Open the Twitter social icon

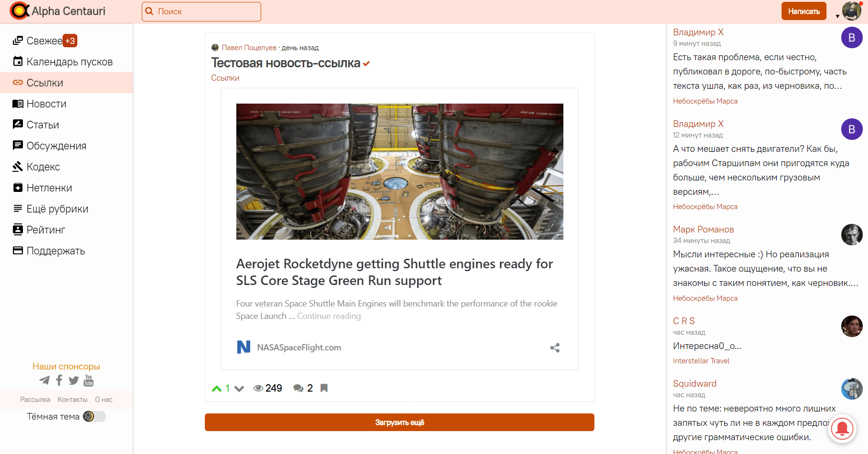(74, 380)
